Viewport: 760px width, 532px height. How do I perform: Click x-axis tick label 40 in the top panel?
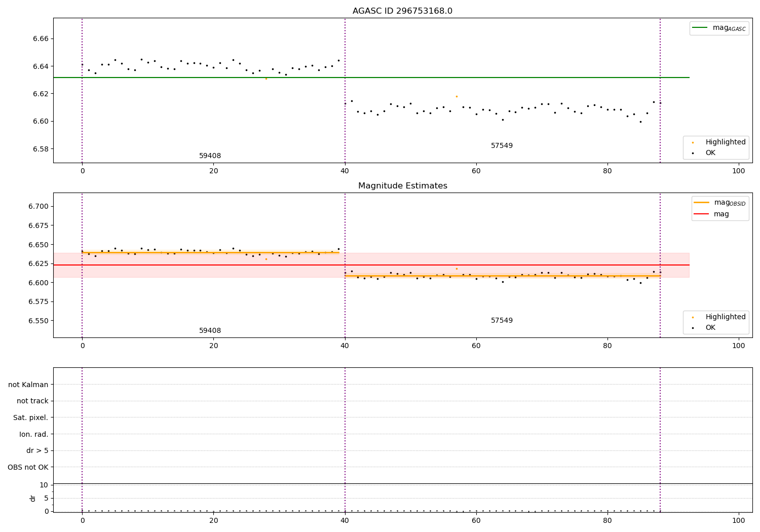(345, 171)
